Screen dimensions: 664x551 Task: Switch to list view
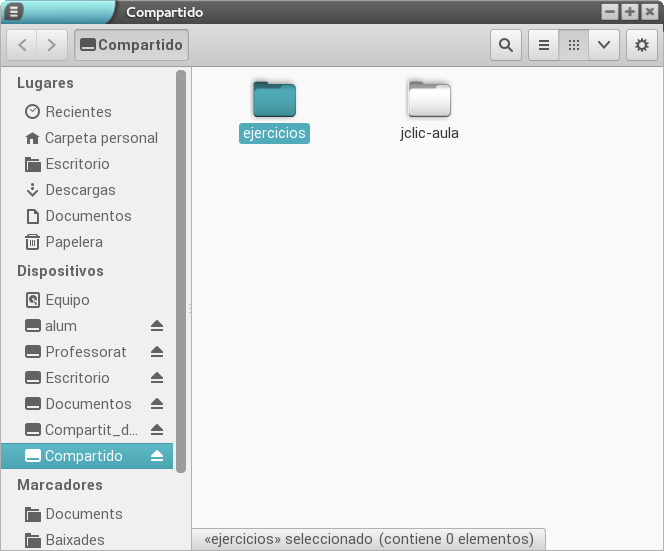543,45
